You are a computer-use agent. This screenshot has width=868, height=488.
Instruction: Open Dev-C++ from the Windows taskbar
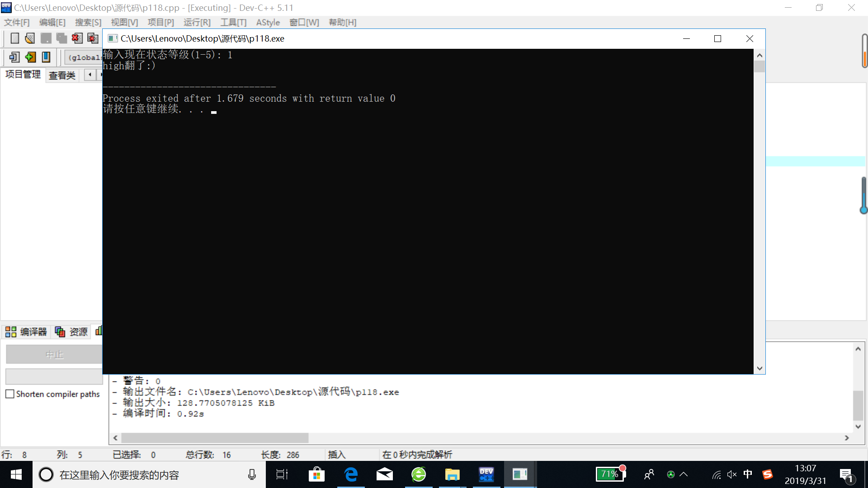486,474
